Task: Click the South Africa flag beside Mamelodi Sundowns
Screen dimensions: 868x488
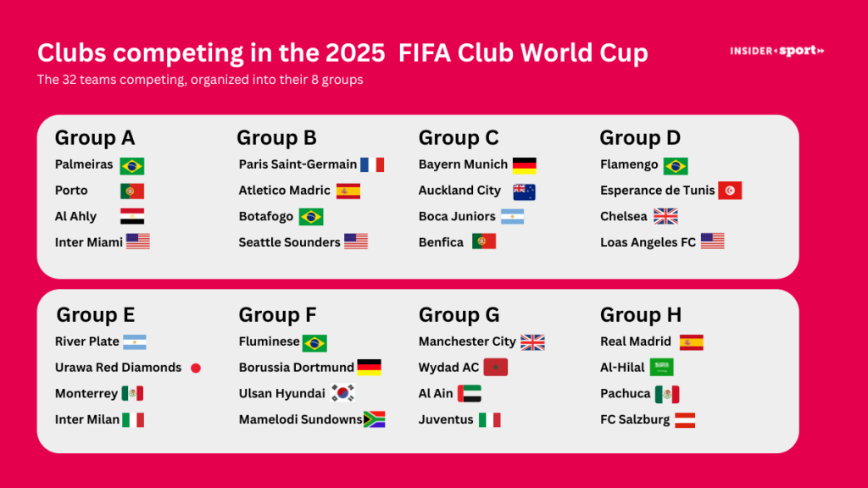Action: [x=374, y=419]
